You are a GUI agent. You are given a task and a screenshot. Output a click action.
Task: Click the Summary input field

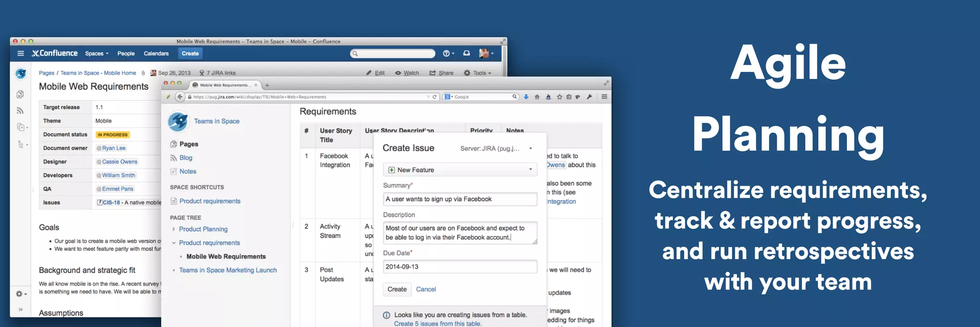pos(460,199)
